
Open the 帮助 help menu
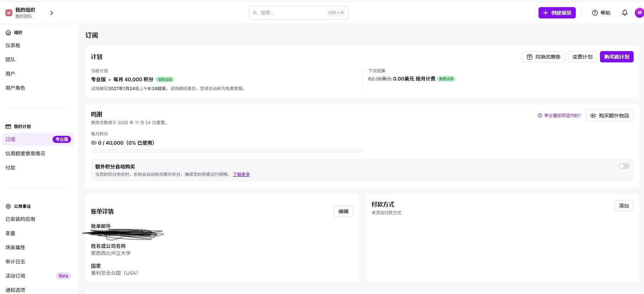click(601, 13)
